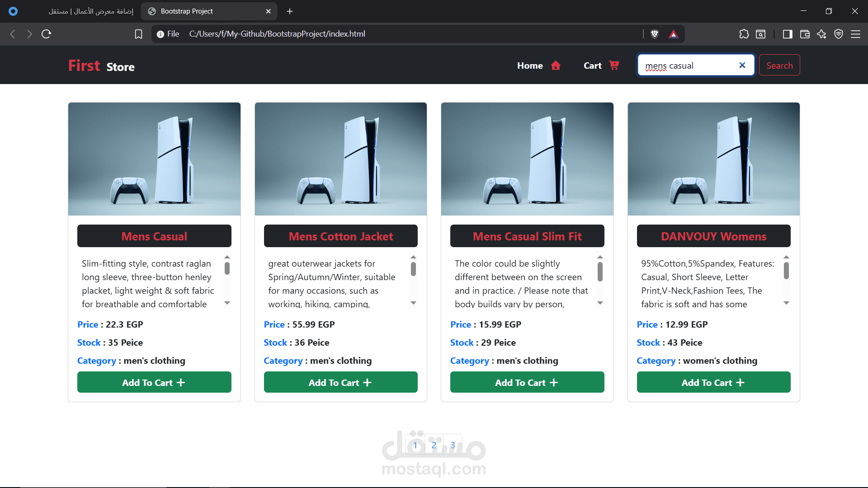Click the browser address bar URL
868x488 pixels.
pyautogui.click(x=277, y=34)
